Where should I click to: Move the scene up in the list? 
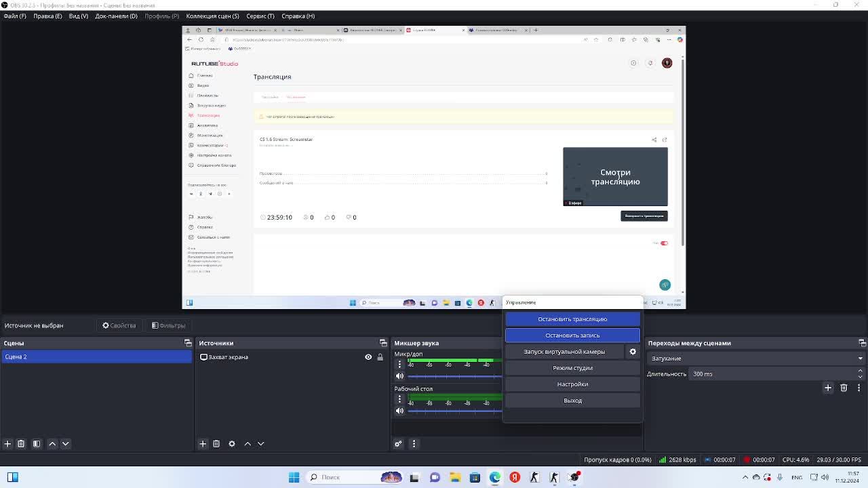52,443
